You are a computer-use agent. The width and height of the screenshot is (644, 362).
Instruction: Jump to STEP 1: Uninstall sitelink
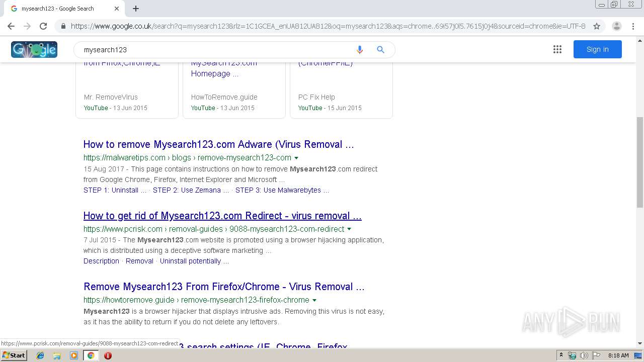click(115, 190)
